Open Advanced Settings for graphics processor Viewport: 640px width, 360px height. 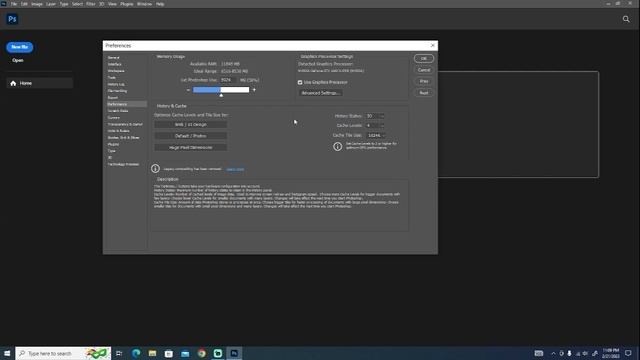(321, 93)
